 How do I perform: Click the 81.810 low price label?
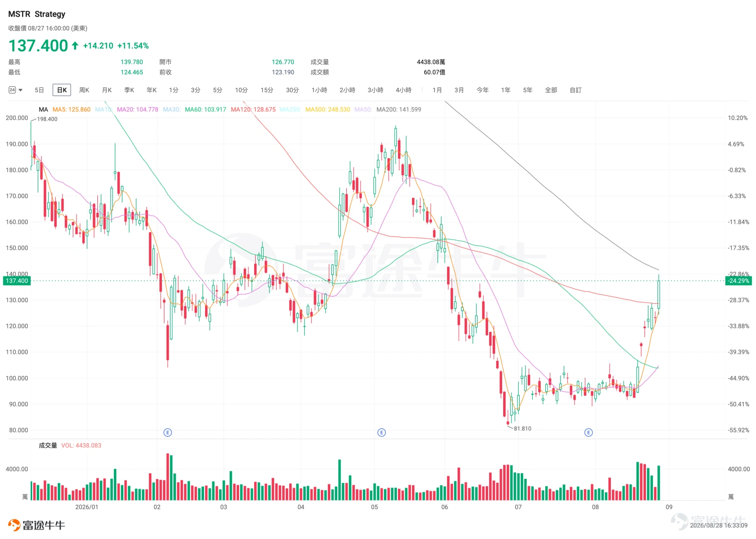pyautogui.click(x=523, y=428)
